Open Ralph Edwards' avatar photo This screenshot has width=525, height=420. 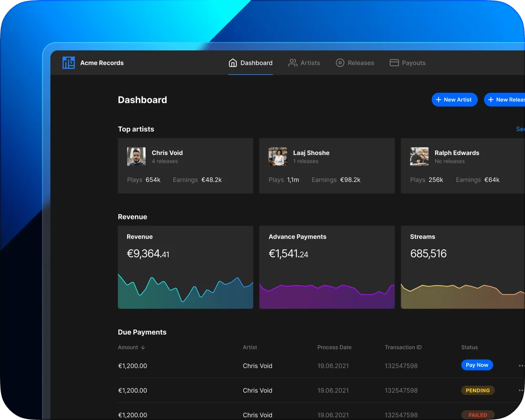(419, 156)
